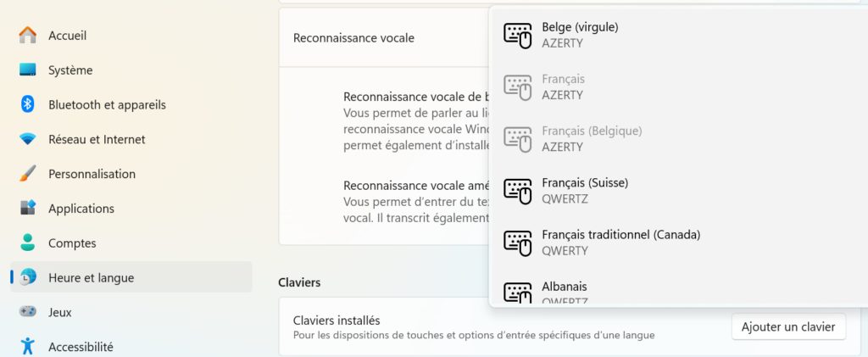This screenshot has width=868, height=357.
Task: Expand the Reconnaissance vocale section header
Action: click(384, 37)
